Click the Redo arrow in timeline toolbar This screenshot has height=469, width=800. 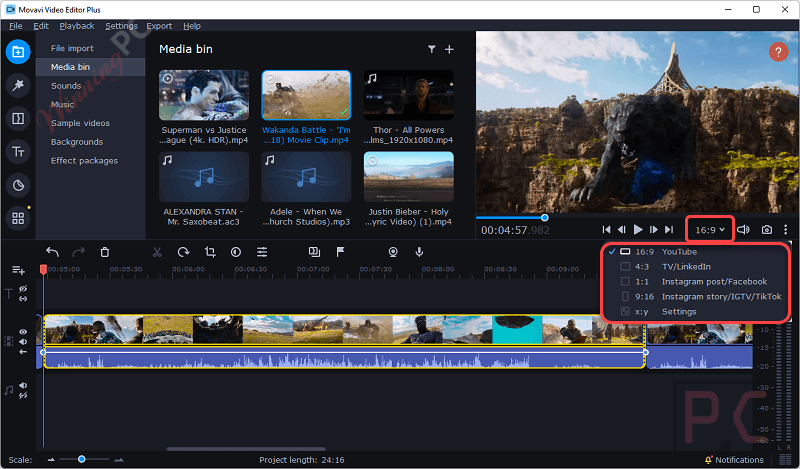coord(79,252)
